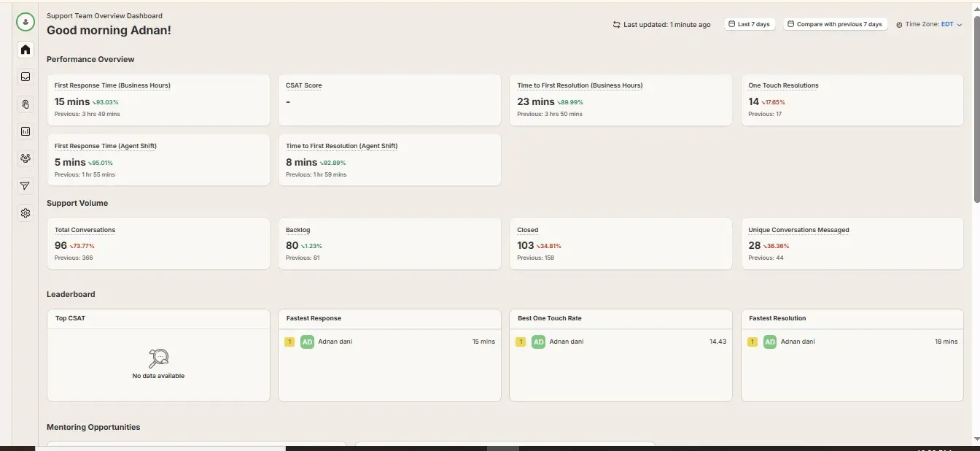This screenshot has height=451, width=980.
Task: Go to the Home dashboard icon
Action: (x=26, y=50)
